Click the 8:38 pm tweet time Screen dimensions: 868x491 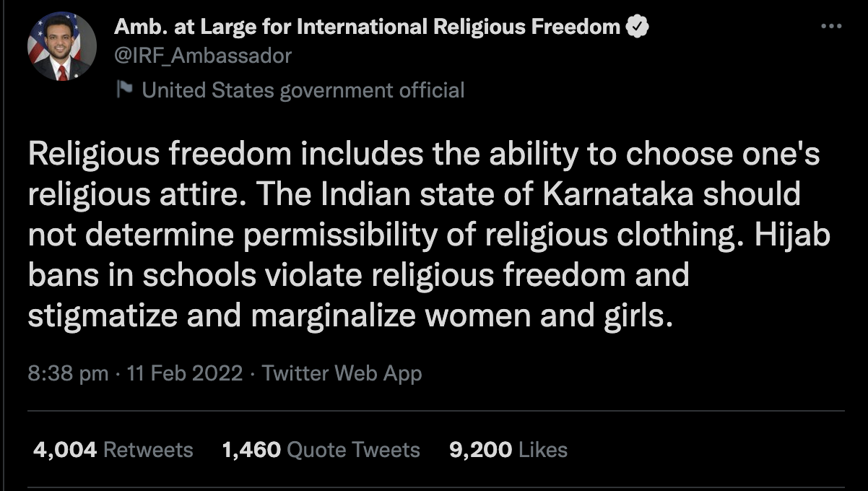[68, 373]
